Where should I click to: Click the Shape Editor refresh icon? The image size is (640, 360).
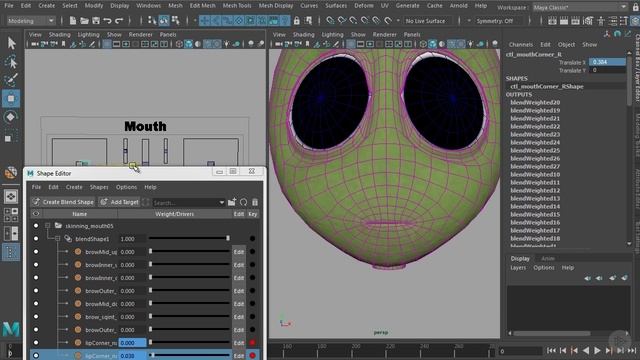tap(244, 202)
